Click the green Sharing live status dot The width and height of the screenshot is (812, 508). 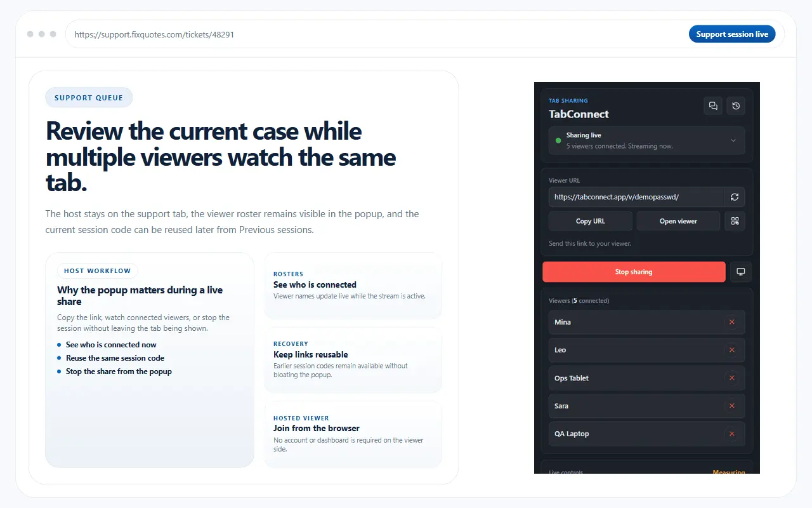coord(558,140)
